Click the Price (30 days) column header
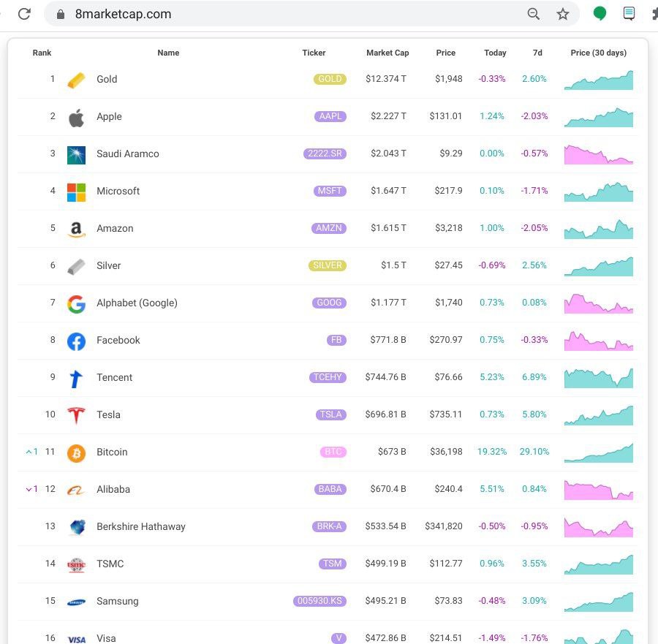The width and height of the screenshot is (658, 644). pos(598,53)
